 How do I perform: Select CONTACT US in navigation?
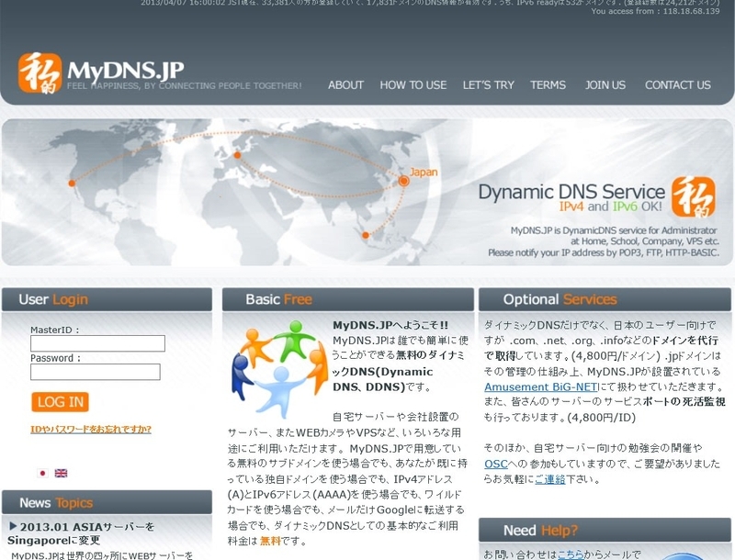tap(678, 85)
